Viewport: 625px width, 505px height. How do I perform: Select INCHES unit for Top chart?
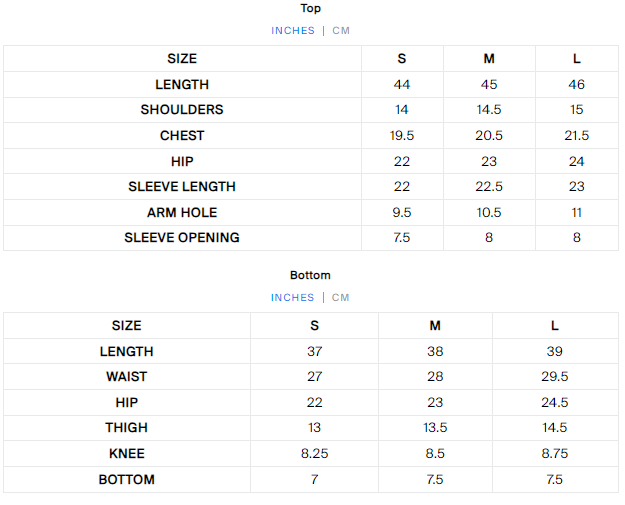[x=293, y=31]
